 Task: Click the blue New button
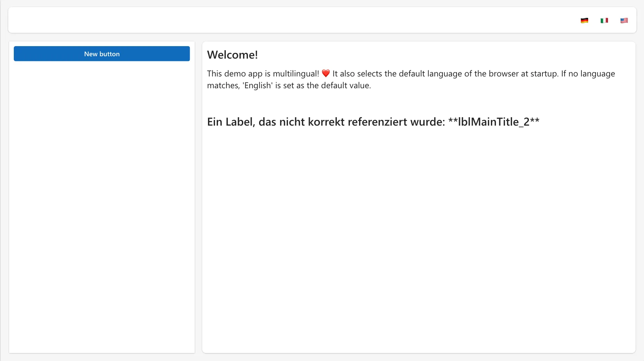[102, 54]
